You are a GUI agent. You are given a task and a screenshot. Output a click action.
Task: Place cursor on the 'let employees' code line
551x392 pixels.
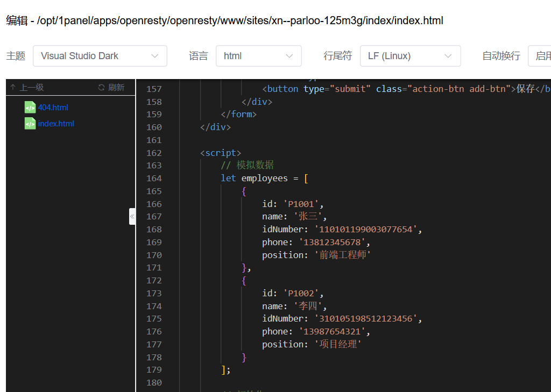[x=264, y=179]
